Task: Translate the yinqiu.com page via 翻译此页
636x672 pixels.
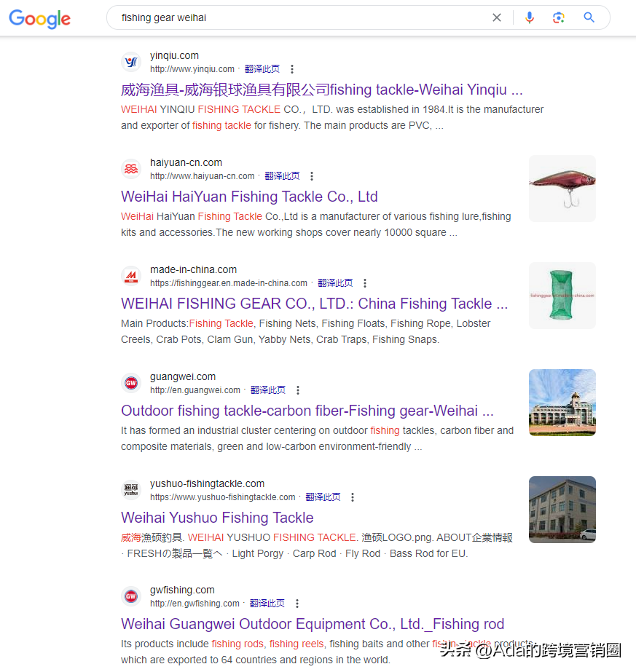Action: tap(262, 69)
